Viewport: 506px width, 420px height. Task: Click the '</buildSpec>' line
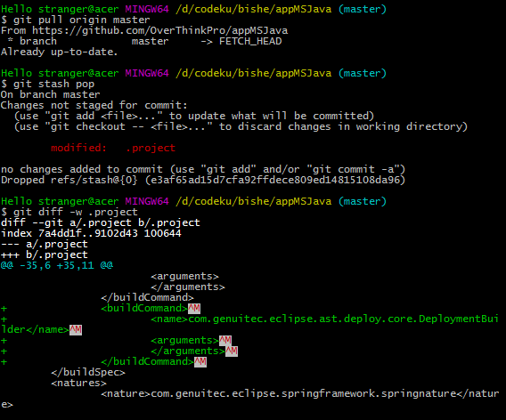point(88,372)
